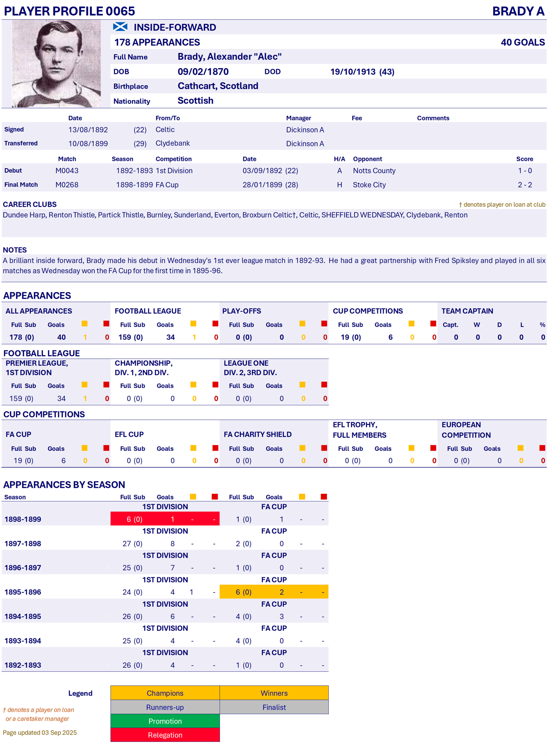Click the Player Profile 0065 heading
547x756 pixels.
[70, 11]
